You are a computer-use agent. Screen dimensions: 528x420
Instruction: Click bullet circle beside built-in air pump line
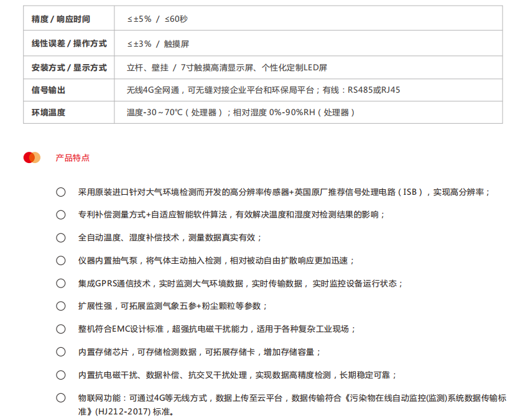60,261
